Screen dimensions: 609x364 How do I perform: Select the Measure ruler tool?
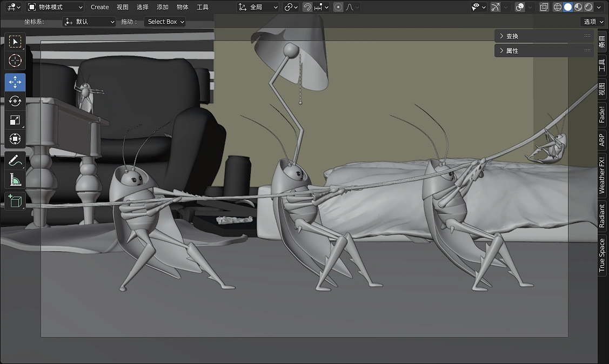(x=15, y=180)
